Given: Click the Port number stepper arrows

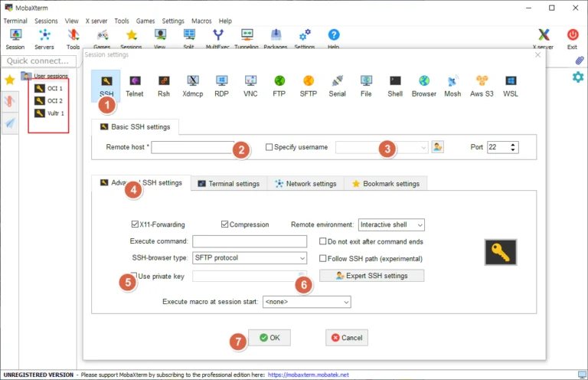Looking at the screenshot, I should [x=513, y=147].
